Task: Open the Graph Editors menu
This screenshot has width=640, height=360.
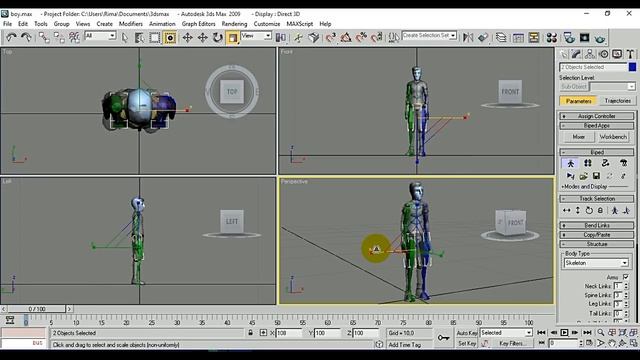Action: [x=198, y=24]
